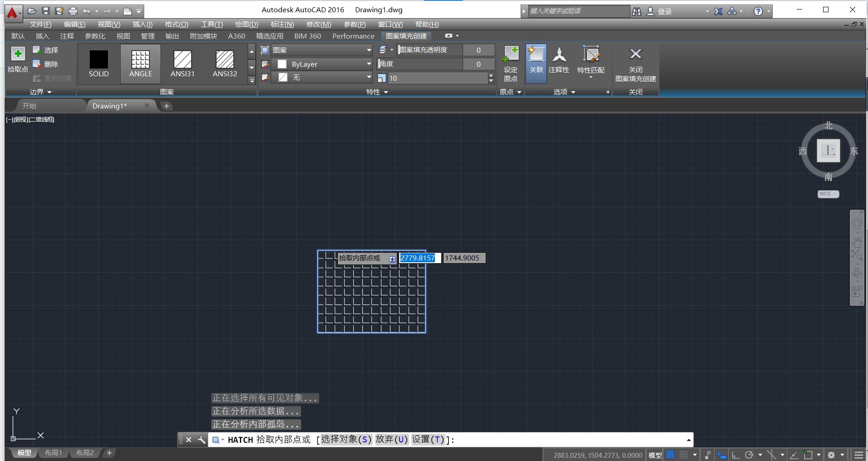This screenshot has width=868, height=461.
Task: Click the customization wrench icon in command line
Action: tap(201, 440)
